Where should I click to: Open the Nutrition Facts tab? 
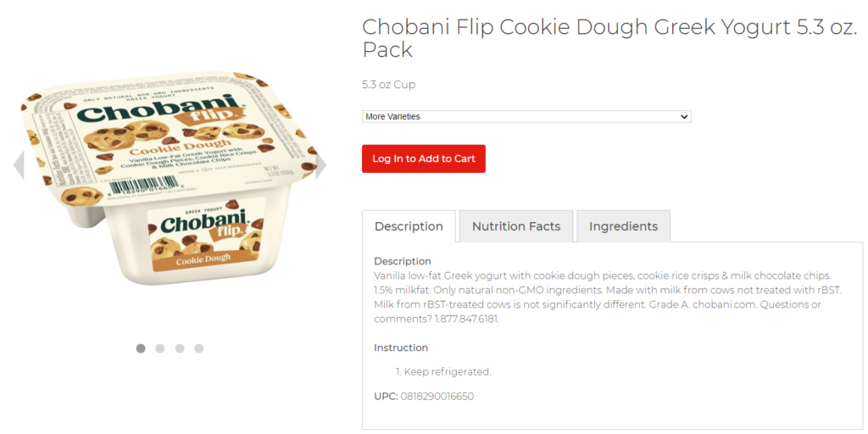[516, 226]
